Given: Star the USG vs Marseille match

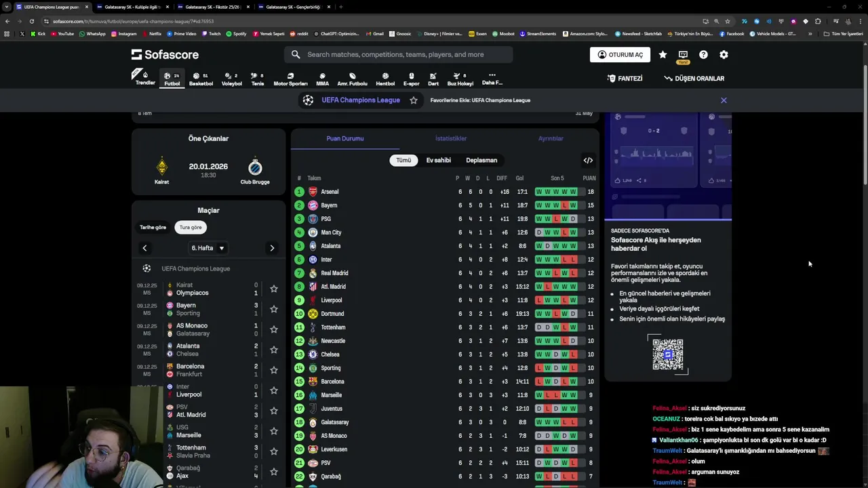Looking at the screenshot, I should point(273,431).
